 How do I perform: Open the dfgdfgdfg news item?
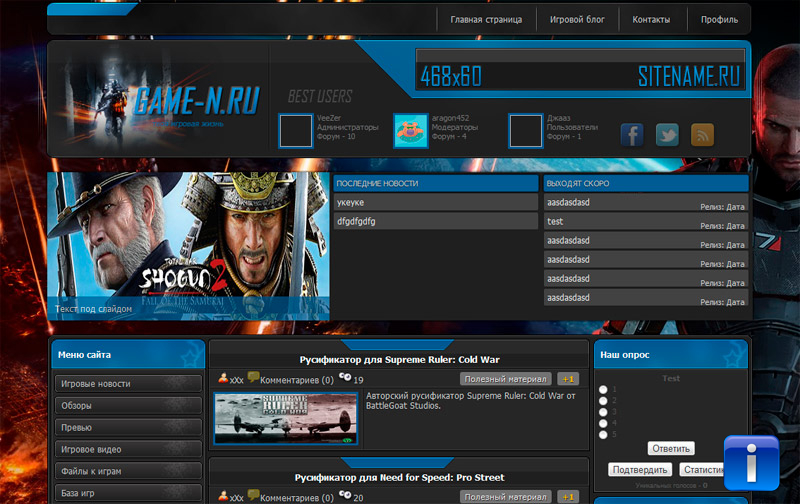point(436,221)
